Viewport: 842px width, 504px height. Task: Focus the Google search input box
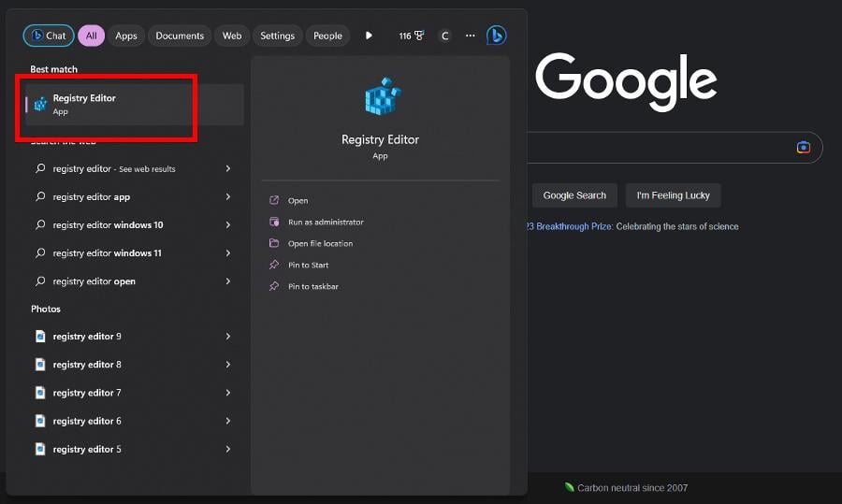coord(674,148)
